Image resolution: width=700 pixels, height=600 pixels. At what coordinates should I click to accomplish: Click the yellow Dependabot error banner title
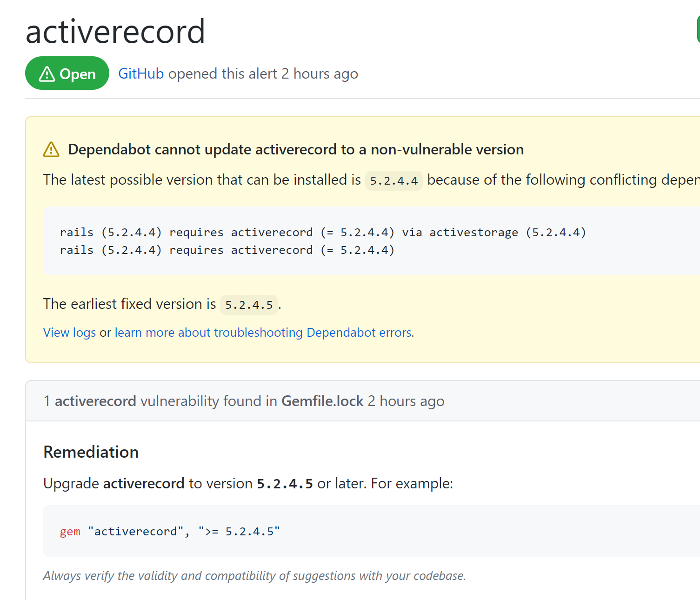296,149
